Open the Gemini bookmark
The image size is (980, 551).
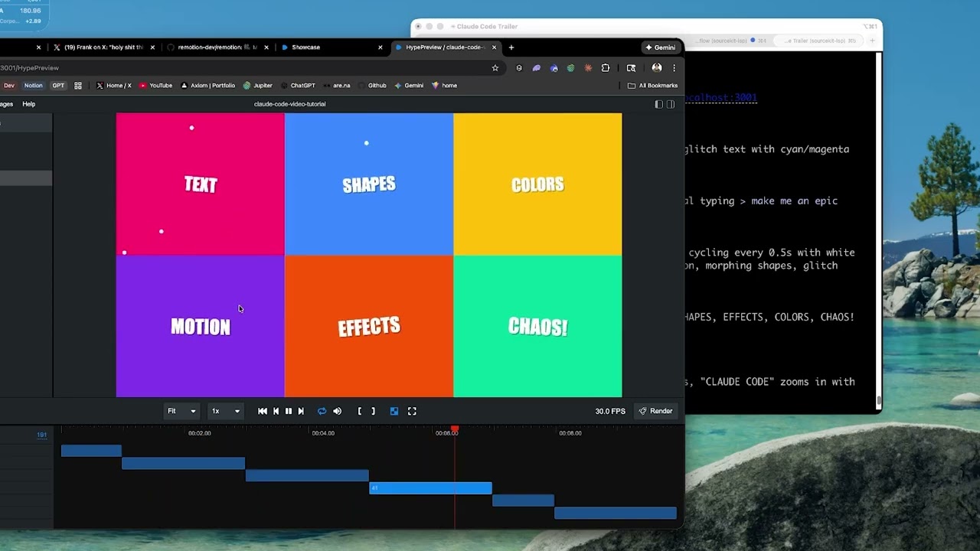(x=409, y=86)
